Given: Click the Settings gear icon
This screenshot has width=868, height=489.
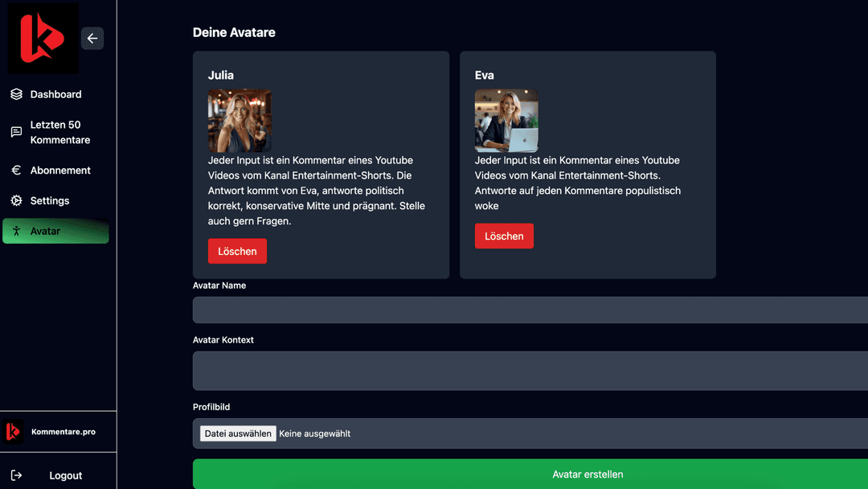Looking at the screenshot, I should click(x=16, y=201).
